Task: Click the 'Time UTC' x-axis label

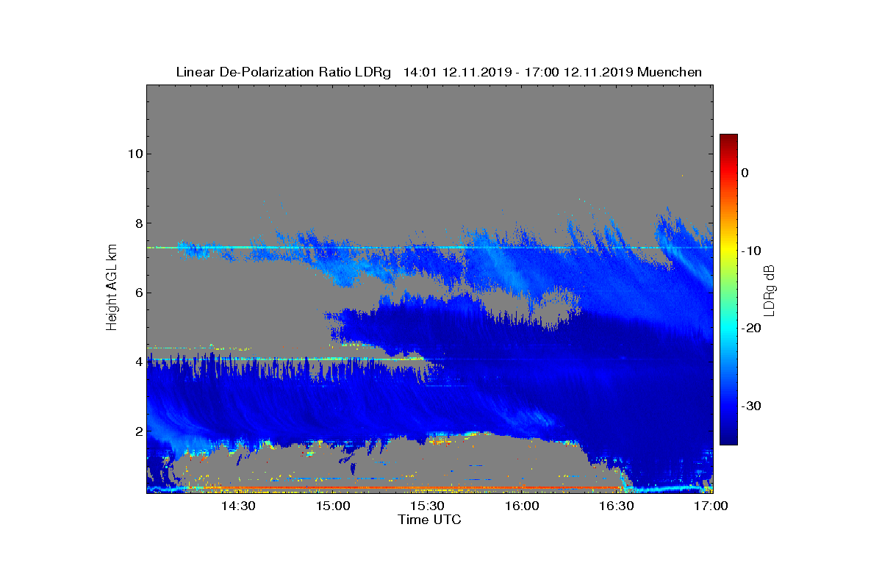Action: [x=430, y=520]
